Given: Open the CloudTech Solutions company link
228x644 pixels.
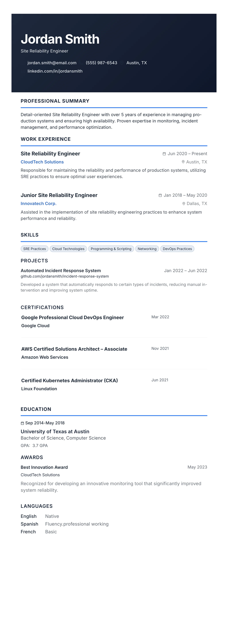Looking at the screenshot, I should 42,162.
